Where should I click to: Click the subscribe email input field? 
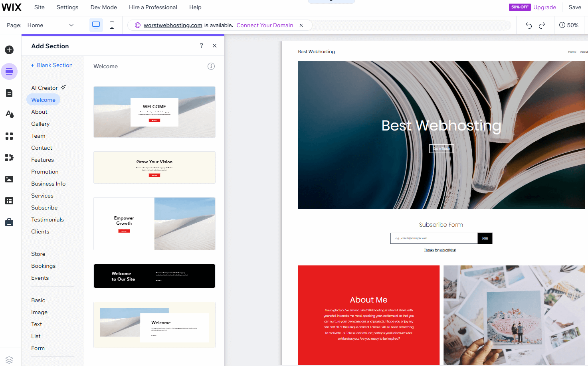click(x=434, y=238)
